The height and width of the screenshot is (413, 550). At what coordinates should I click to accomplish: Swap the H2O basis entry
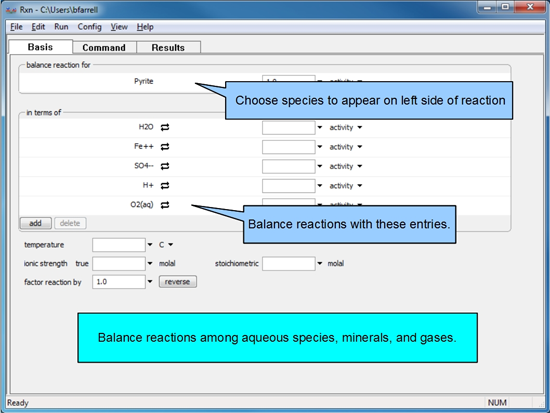[165, 127]
